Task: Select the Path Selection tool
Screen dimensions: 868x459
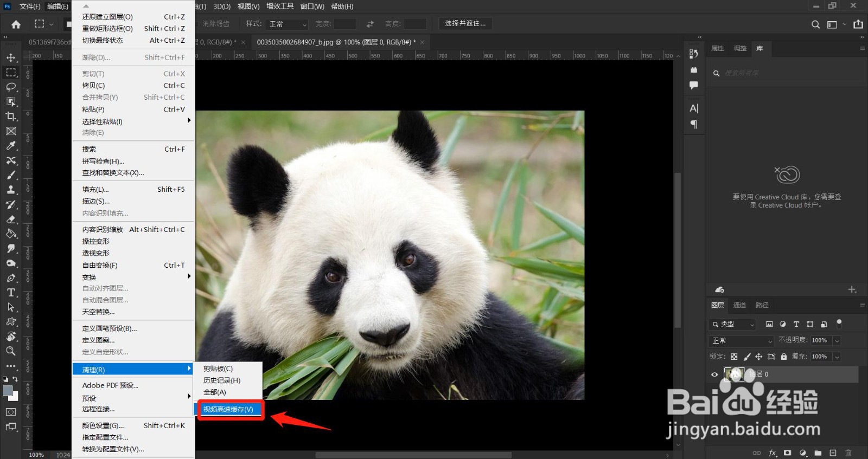Action: pos(11,307)
